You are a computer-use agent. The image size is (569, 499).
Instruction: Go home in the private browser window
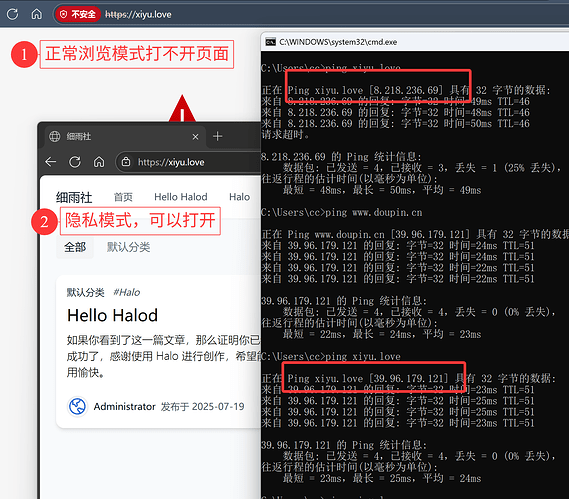click(99, 161)
